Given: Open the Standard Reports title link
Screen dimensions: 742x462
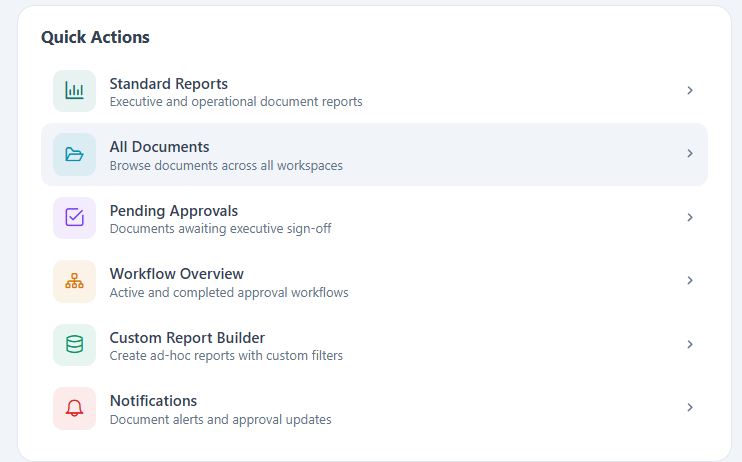Looking at the screenshot, I should 168,84.
